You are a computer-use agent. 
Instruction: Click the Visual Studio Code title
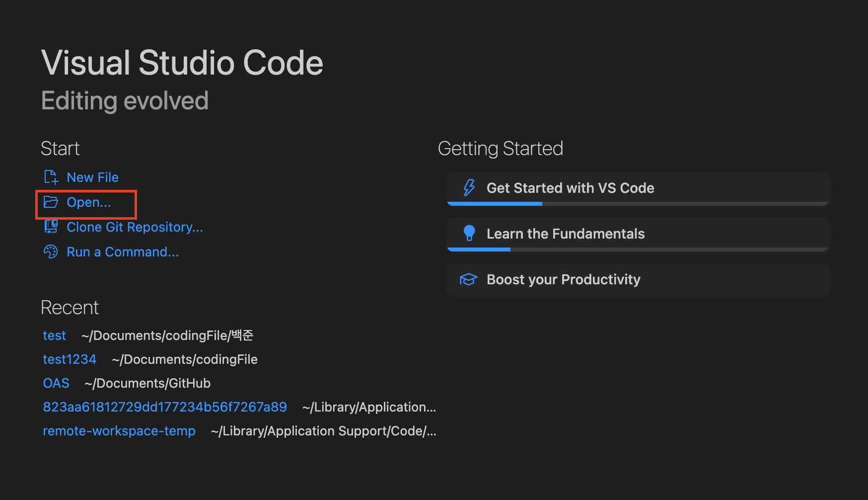[182, 63]
